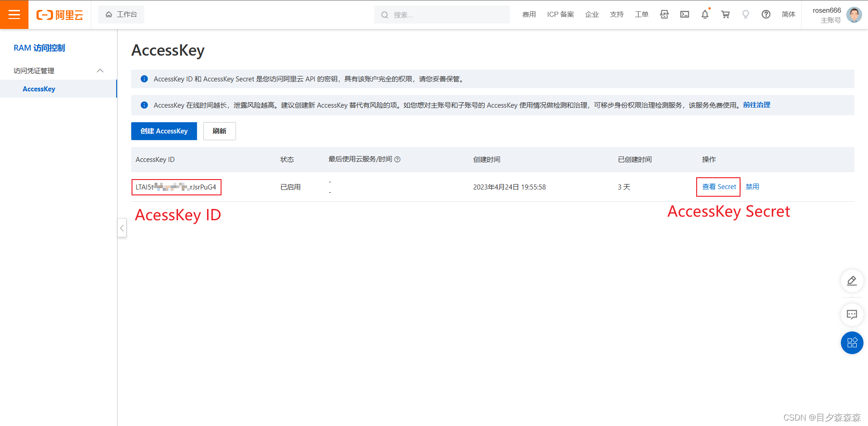Select AccessKey in the sidebar
This screenshot has width=868, height=426.
point(39,89)
